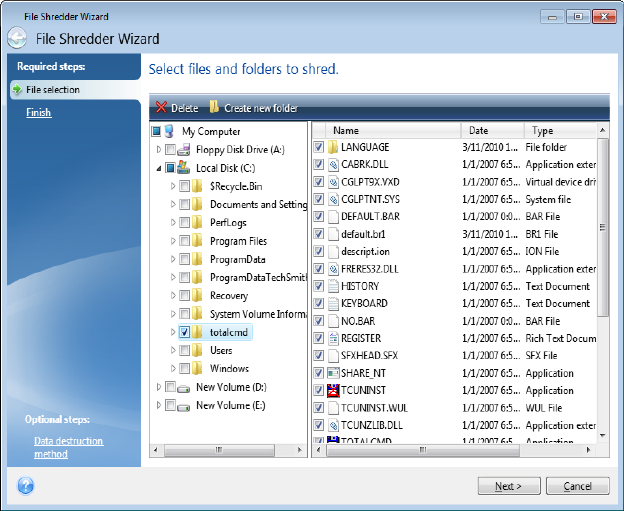Click the My Computer icon
Screen dimensions: 624x511
170,131
